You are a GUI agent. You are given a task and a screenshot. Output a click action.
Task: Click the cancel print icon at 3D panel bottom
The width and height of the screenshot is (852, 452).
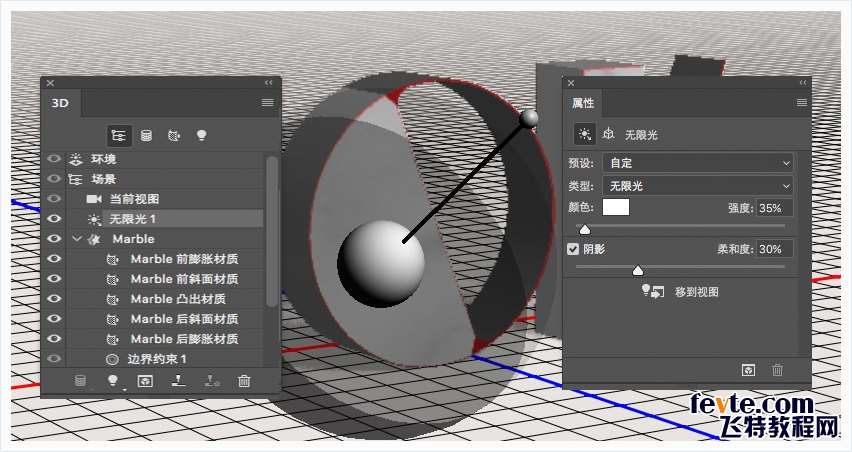tap(211, 381)
